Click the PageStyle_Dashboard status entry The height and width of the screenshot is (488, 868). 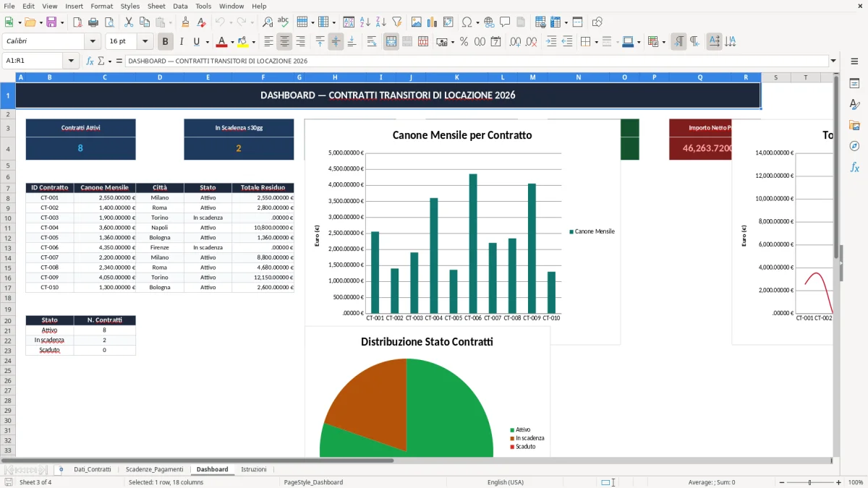pyautogui.click(x=313, y=482)
